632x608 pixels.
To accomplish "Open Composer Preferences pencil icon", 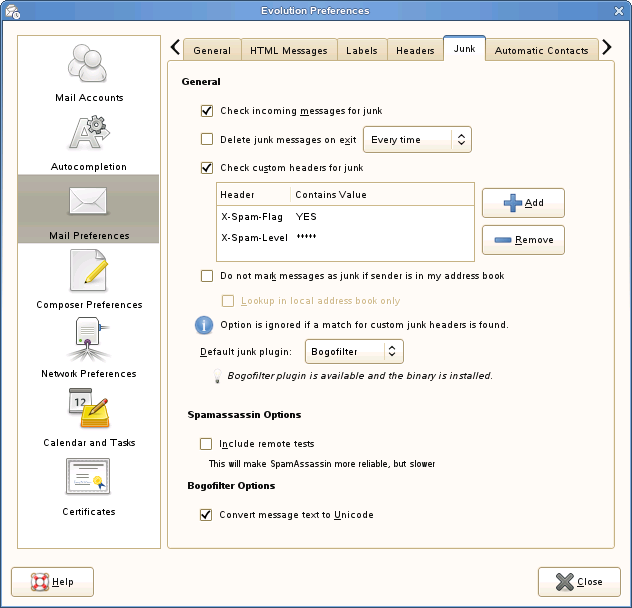I will click(88, 270).
